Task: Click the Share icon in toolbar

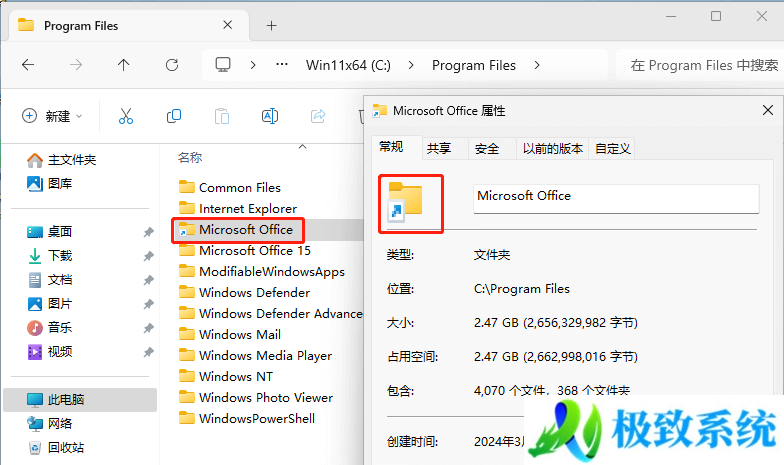Action: 318,116
